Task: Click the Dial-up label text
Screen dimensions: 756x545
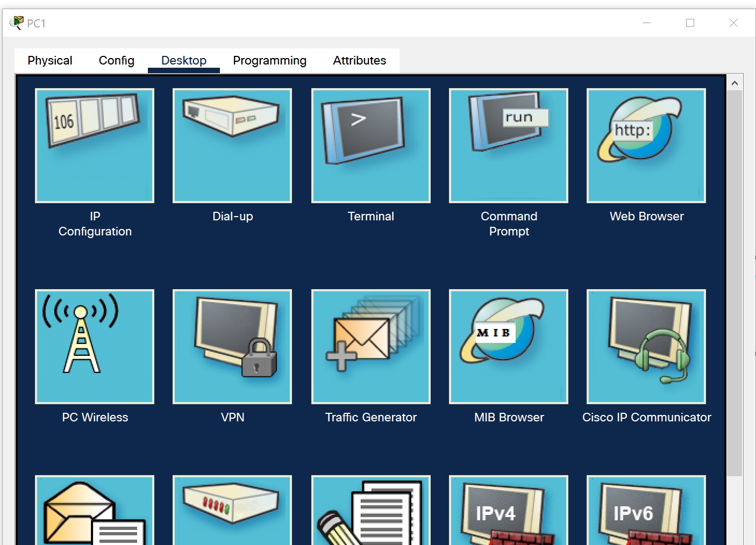Action: (x=233, y=216)
